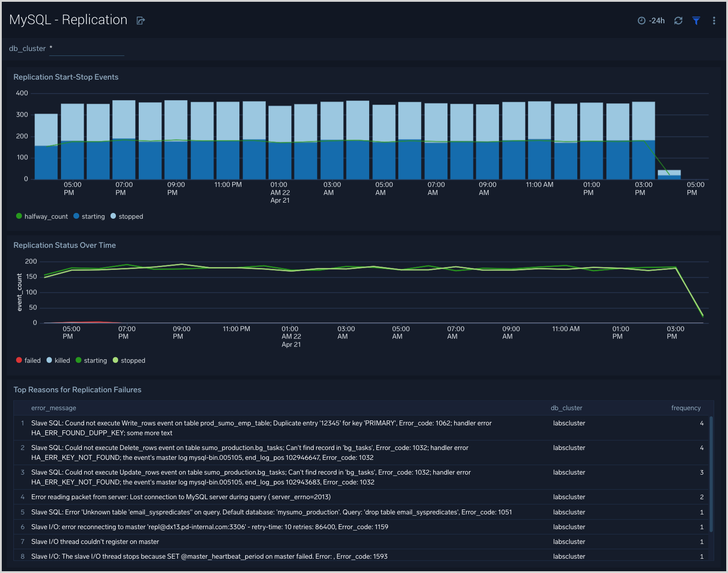Click the green color dot beside starting legend
Viewport: 728px width, 573px height.
(x=79, y=360)
